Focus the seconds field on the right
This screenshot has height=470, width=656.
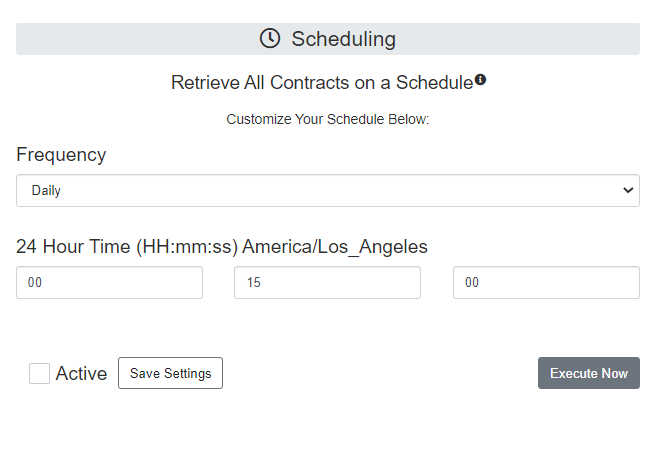click(546, 283)
